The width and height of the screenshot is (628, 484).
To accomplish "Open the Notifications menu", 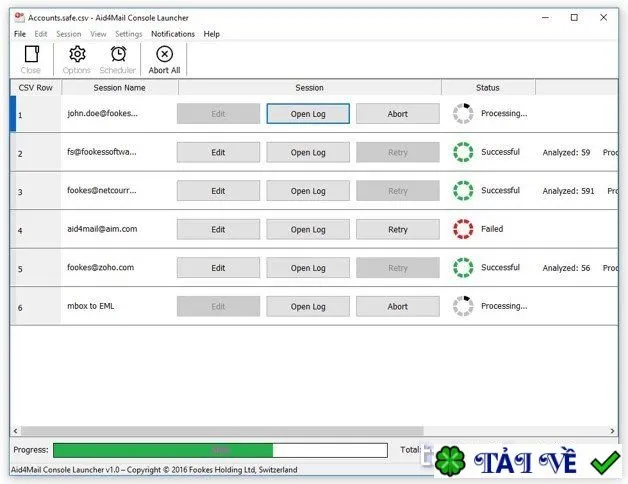I will pos(173,34).
